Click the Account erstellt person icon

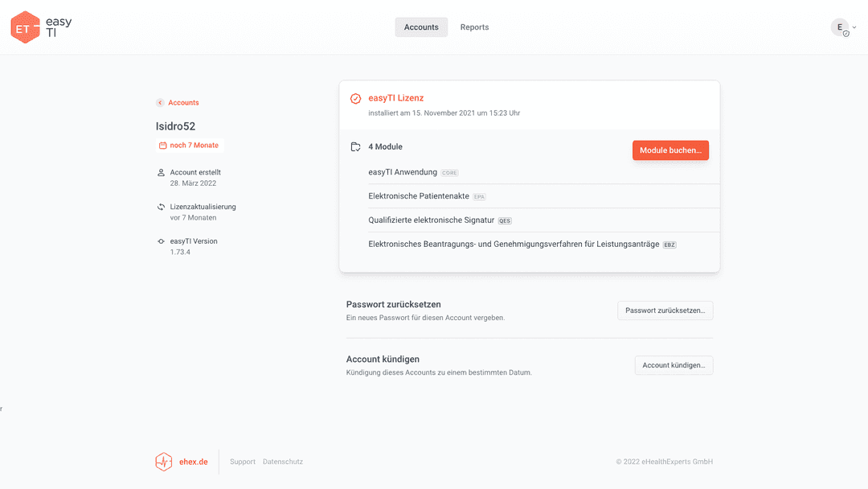tap(162, 173)
